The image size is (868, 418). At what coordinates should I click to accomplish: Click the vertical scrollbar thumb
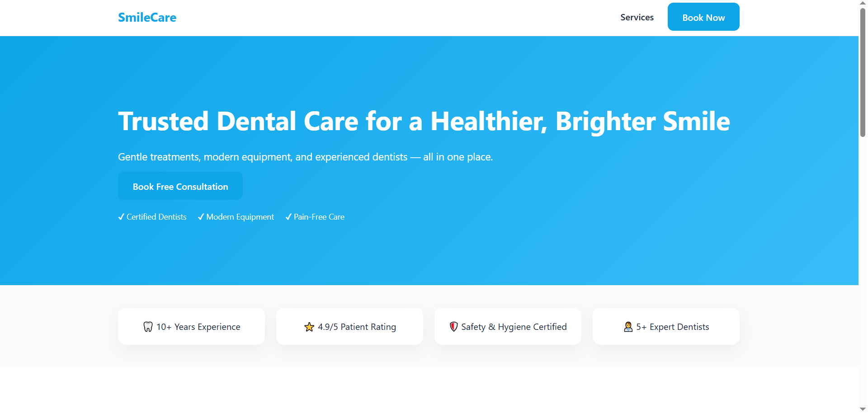click(x=863, y=72)
